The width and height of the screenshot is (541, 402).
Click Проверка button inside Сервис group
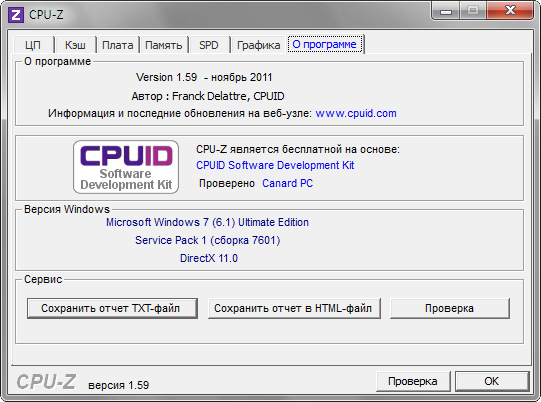(x=450, y=308)
